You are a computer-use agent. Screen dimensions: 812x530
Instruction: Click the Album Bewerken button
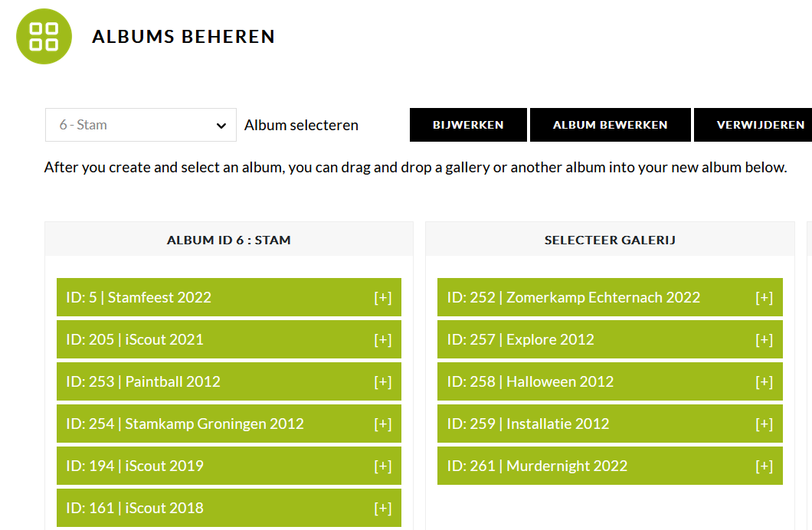click(x=610, y=125)
